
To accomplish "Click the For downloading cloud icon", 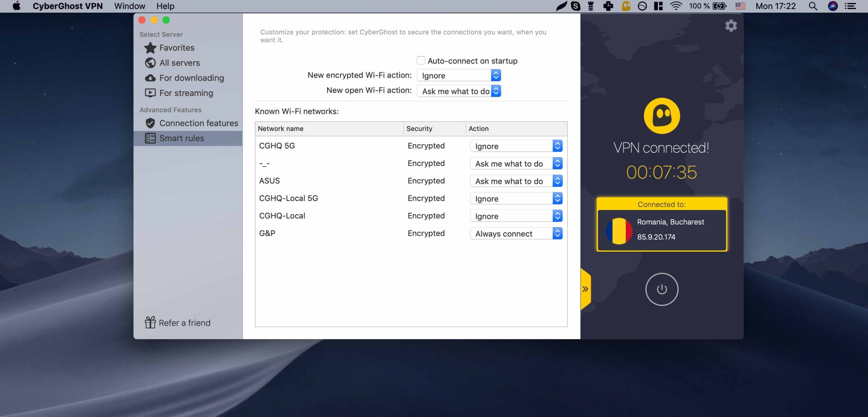I will [150, 78].
